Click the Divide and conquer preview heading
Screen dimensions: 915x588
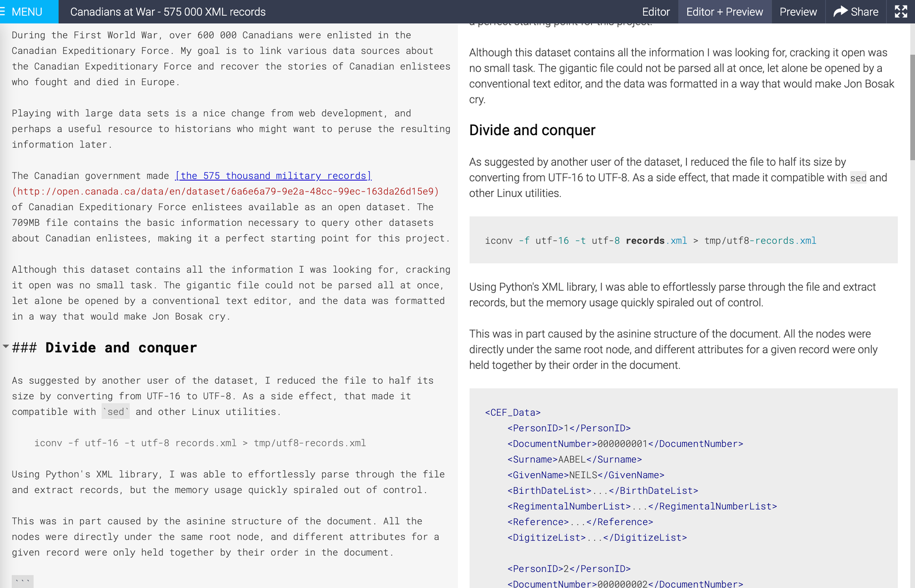pos(532,130)
